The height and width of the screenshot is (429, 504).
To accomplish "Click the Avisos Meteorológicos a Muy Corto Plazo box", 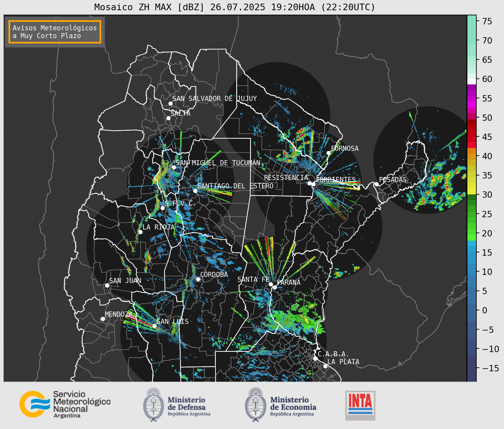I will pyautogui.click(x=55, y=32).
